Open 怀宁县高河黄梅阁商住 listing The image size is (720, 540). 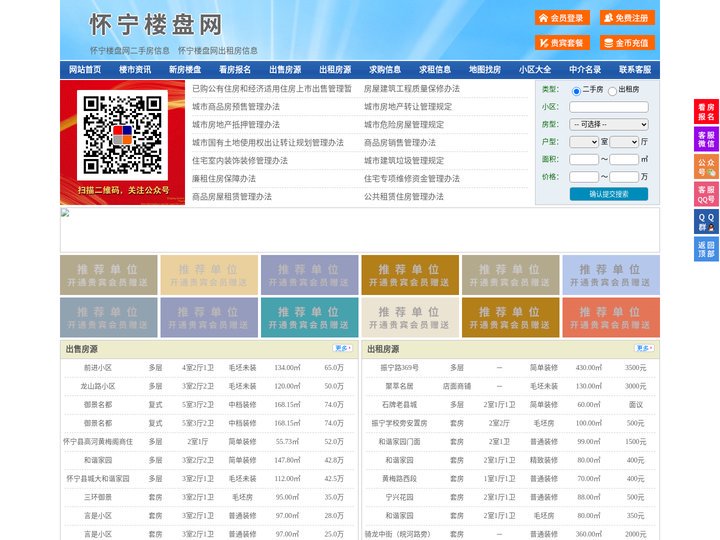(98, 442)
